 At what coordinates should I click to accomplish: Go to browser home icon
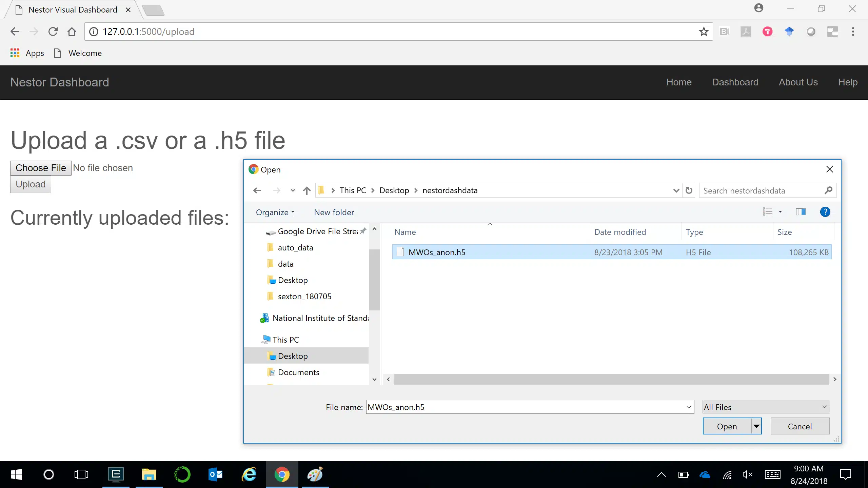[72, 32]
